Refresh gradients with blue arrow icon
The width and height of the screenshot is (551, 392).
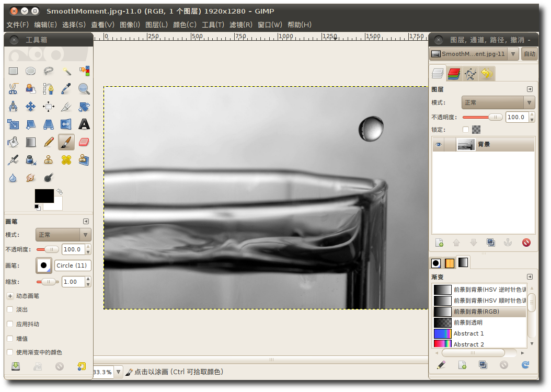tap(525, 365)
